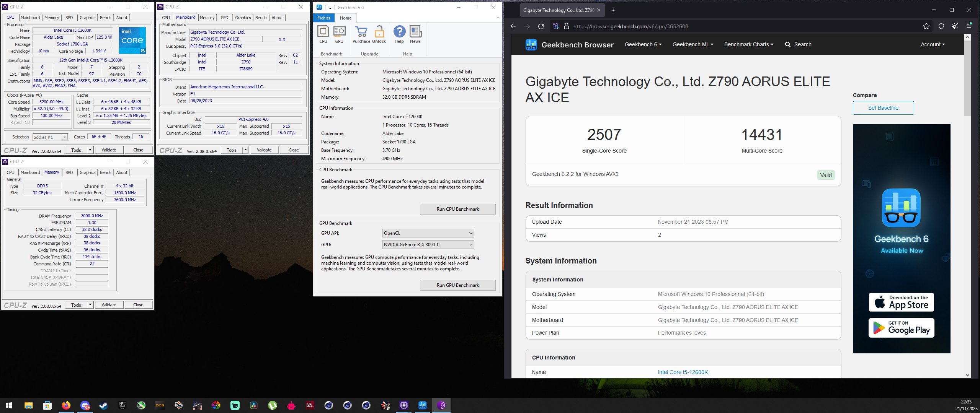Reload the Geekbench browser page
The image size is (980, 413).
click(541, 26)
